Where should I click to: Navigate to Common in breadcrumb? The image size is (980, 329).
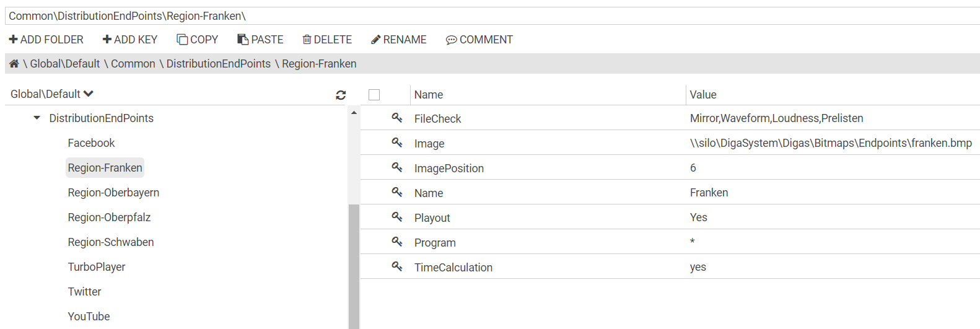[133, 64]
